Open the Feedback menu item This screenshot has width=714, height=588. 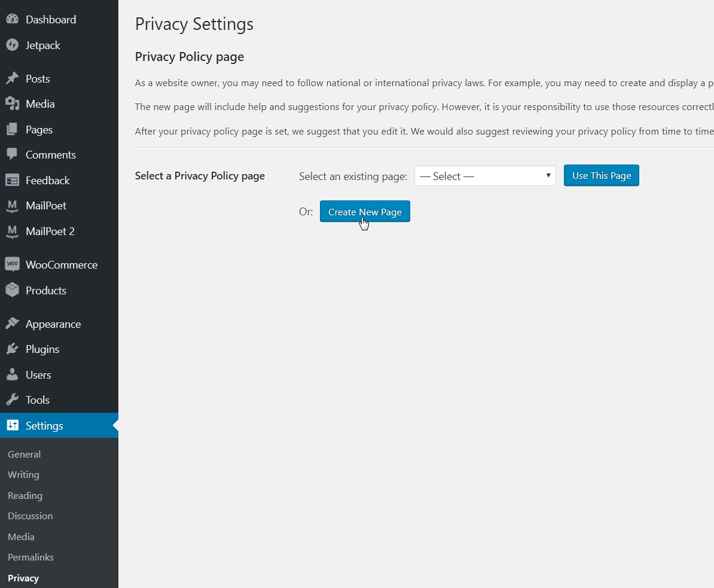tap(47, 181)
